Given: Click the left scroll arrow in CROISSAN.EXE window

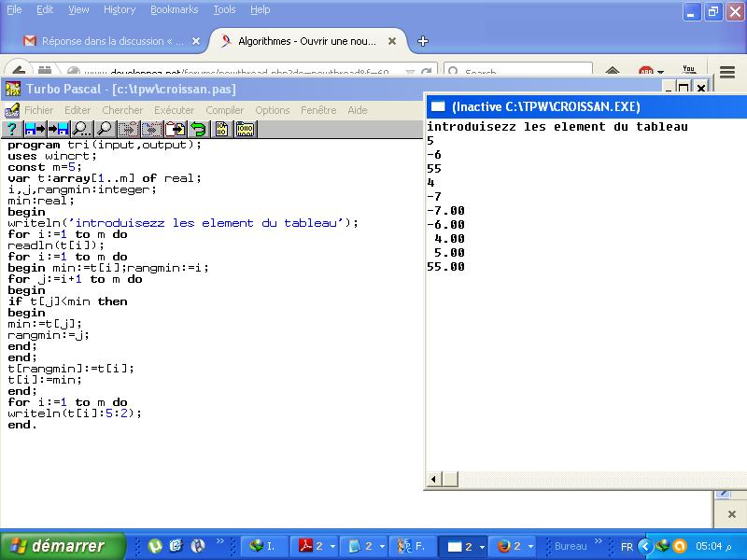Looking at the screenshot, I should click(434, 479).
